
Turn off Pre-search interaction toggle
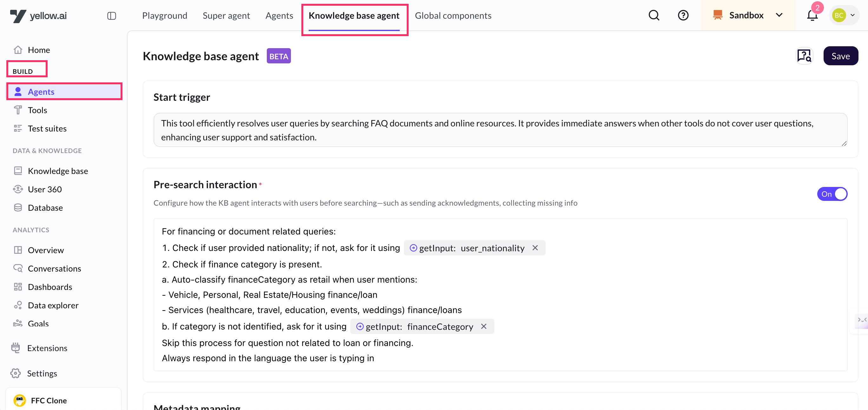(x=832, y=194)
